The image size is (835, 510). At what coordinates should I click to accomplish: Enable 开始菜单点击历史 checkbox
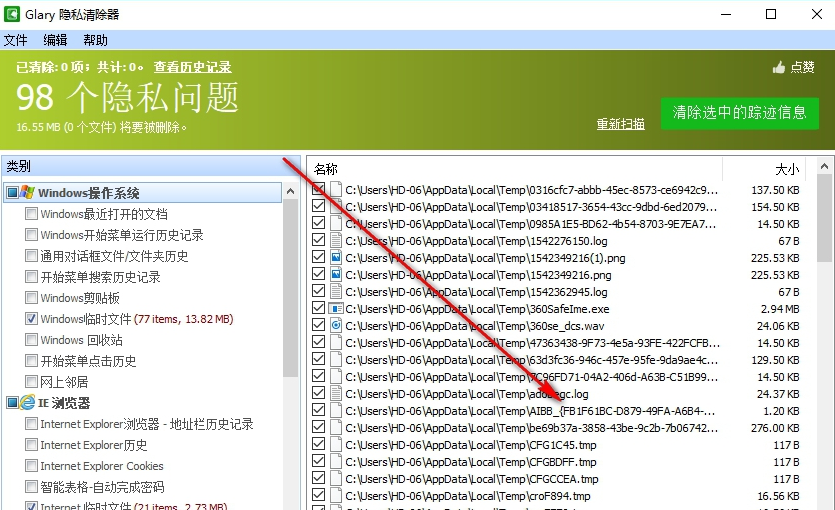click(x=31, y=360)
